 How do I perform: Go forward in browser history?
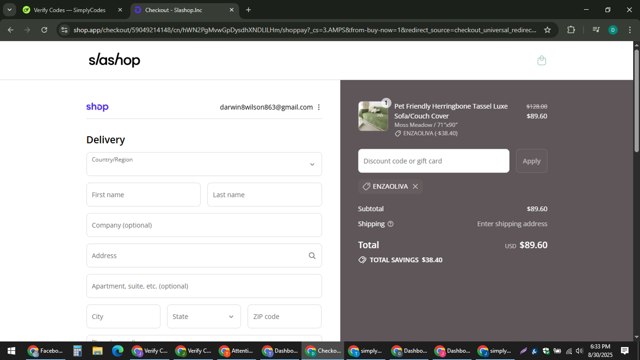[27, 30]
